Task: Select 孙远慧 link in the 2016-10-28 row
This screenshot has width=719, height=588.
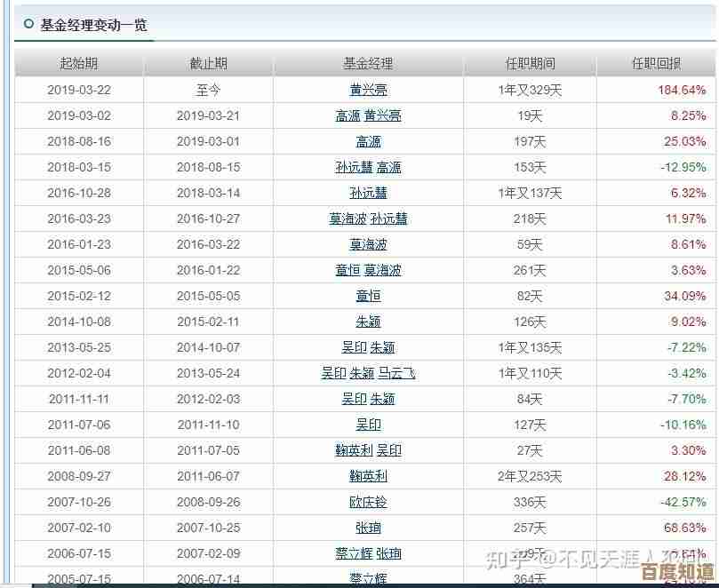Action: pyautogui.click(x=368, y=193)
